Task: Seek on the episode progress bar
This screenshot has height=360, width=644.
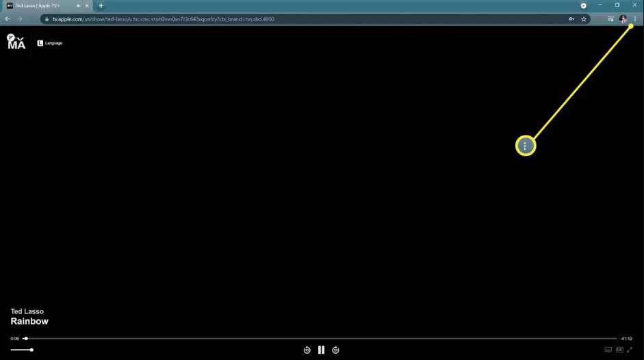Action: [320, 339]
